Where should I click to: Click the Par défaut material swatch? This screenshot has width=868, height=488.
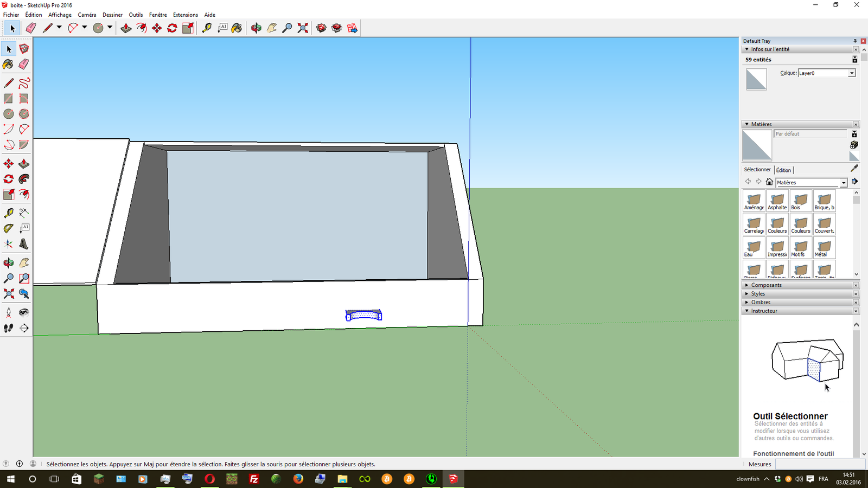click(757, 145)
